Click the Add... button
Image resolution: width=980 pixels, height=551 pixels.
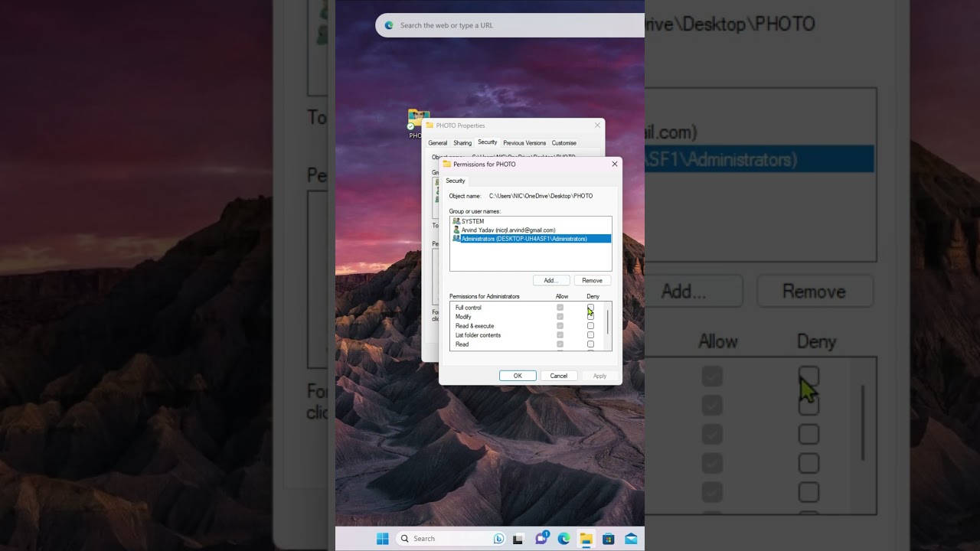(x=551, y=280)
